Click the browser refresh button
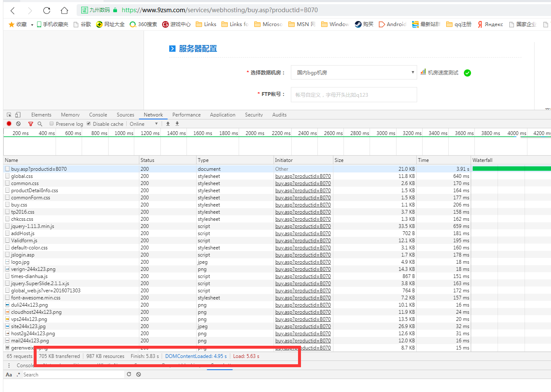The image size is (551, 392). tap(47, 10)
